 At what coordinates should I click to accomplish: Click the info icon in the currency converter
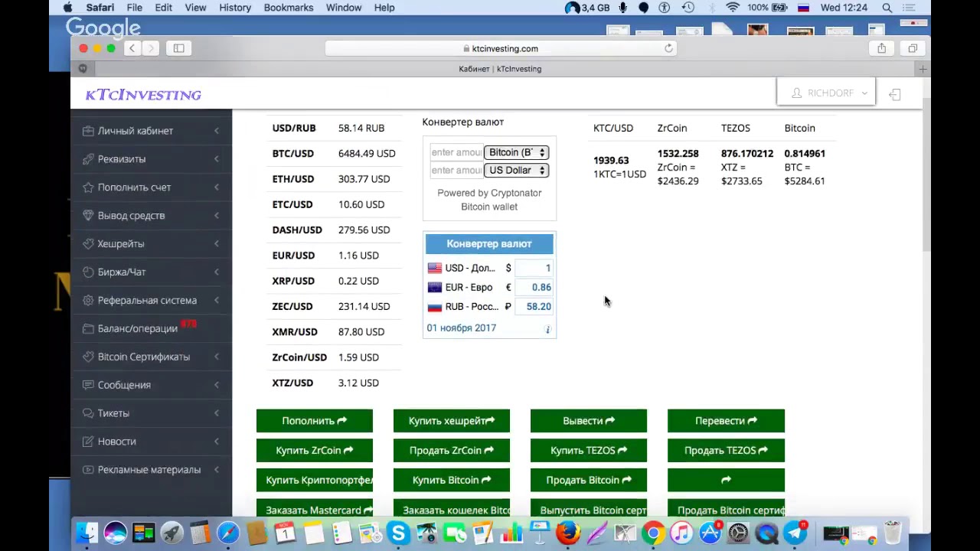[x=547, y=329]
